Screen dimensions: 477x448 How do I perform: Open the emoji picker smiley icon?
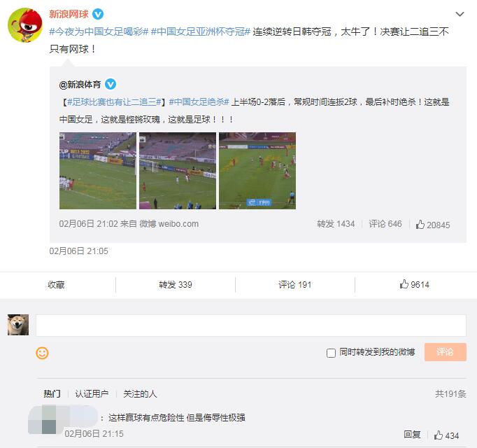coord(42,353)
